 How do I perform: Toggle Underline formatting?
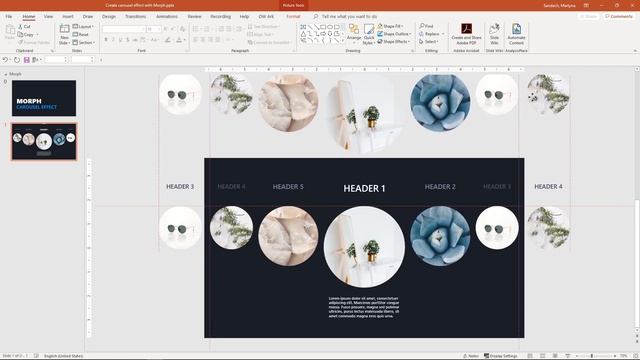tap(120, 40)
